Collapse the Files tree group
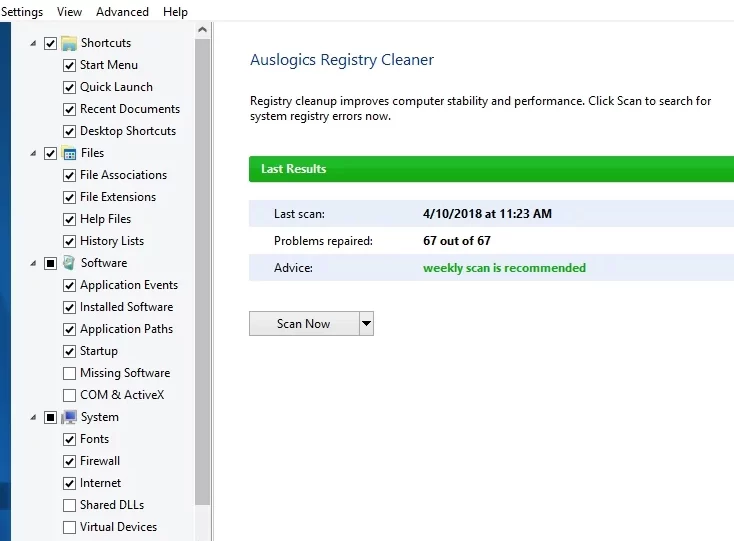 pos(33,153)
